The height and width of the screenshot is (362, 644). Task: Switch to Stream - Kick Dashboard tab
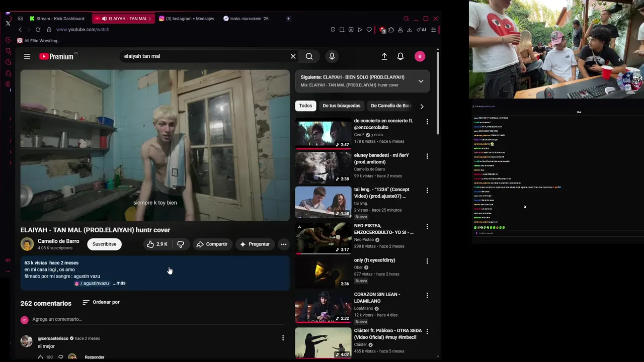[57, 19]
